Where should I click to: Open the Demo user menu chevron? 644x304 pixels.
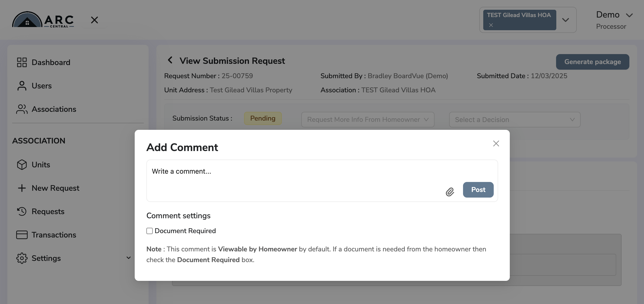pos(629,15)
